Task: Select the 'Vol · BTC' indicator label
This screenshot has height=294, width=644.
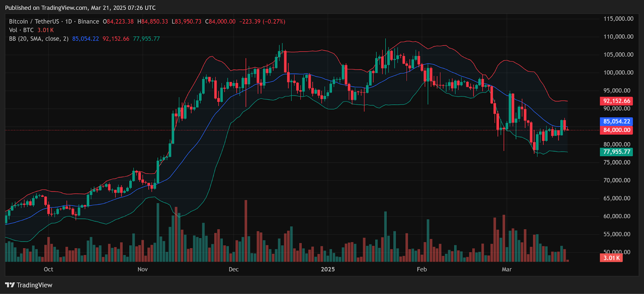Action: (x=21, y=30)
